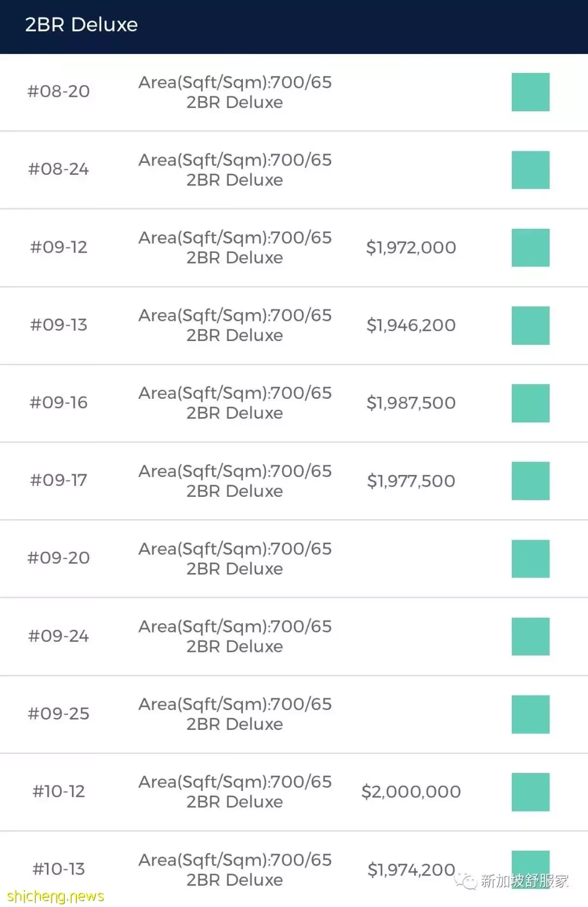Select the green square for unit #09-17

pos(530,481)
